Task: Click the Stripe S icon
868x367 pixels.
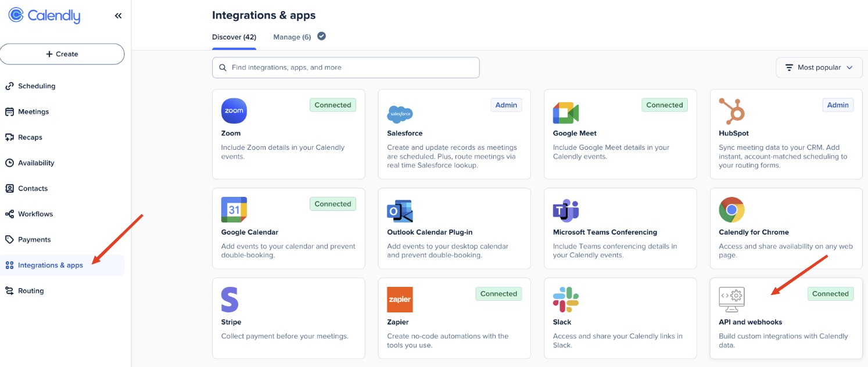Action: point(230,300)
